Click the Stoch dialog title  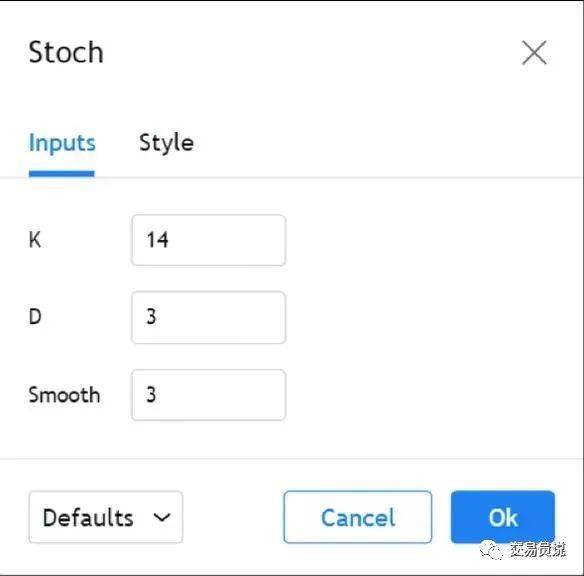[66, 52]
